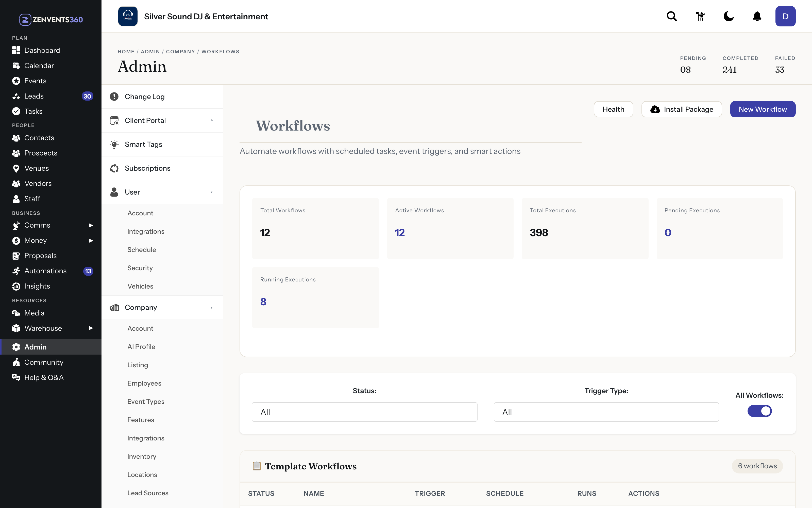
Task: Open Subscriptions admin menu item
Action: (162, 168)
